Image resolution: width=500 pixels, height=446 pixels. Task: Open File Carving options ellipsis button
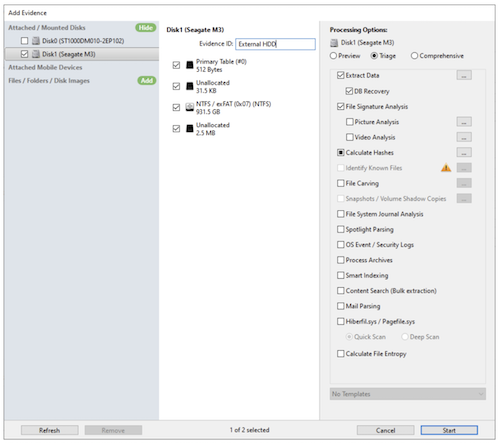(x=464, y=183)
